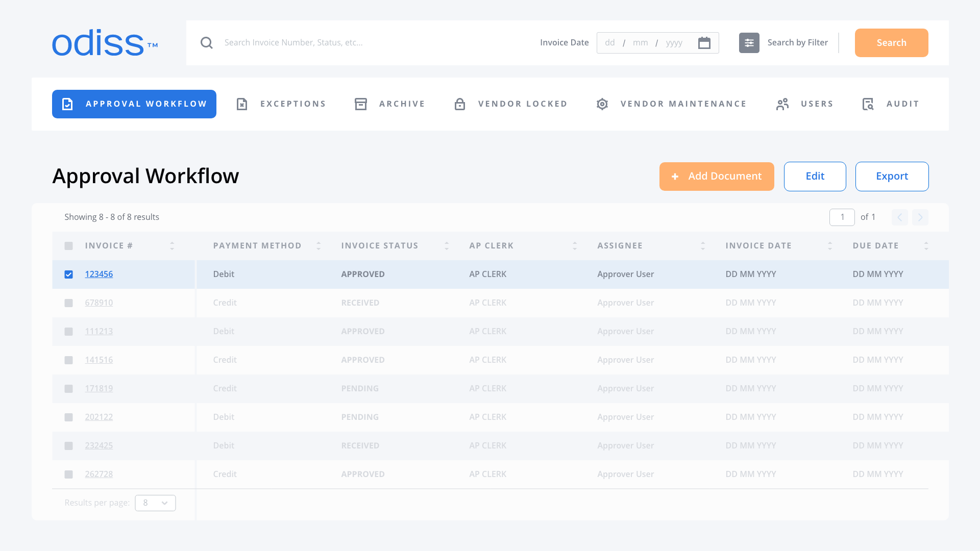
Task: Click the Approval Workflow document icon
Action: click(67, 104)
